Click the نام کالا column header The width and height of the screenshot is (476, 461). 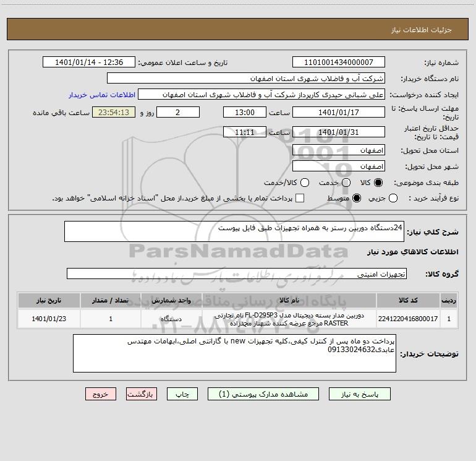pos(289,300)
